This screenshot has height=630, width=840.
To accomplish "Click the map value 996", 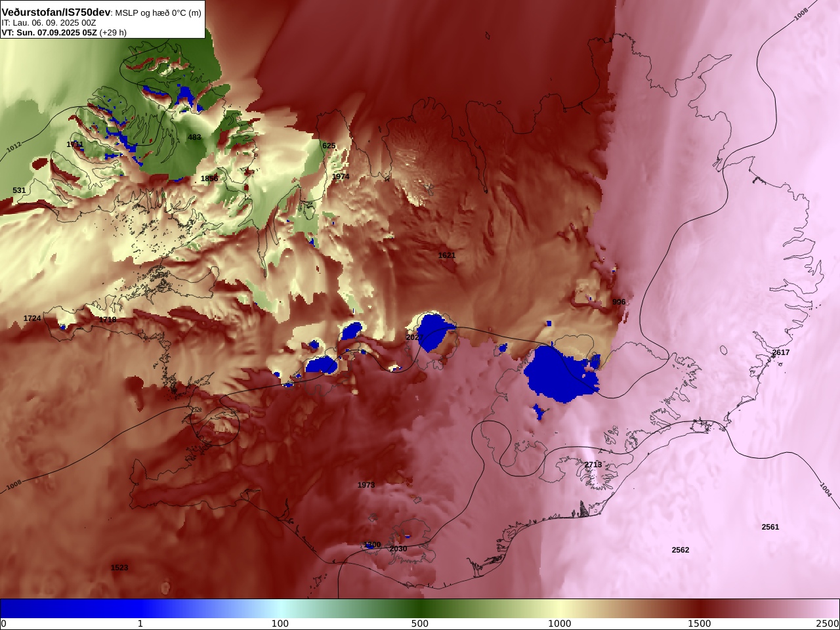I will tap(619, 302).
